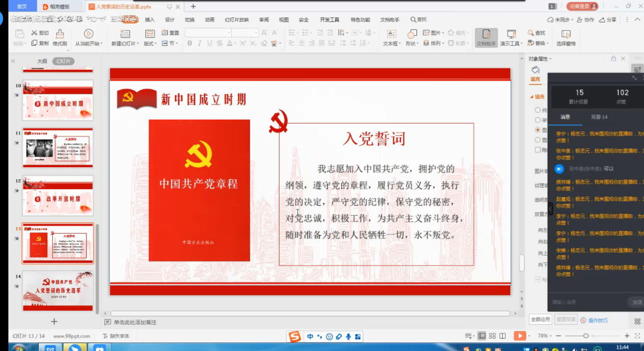Viewport: 644px width, 351px height.
Task: Click the Document Assistant (文档助手) toolbar button
Action: coord(486,38)
